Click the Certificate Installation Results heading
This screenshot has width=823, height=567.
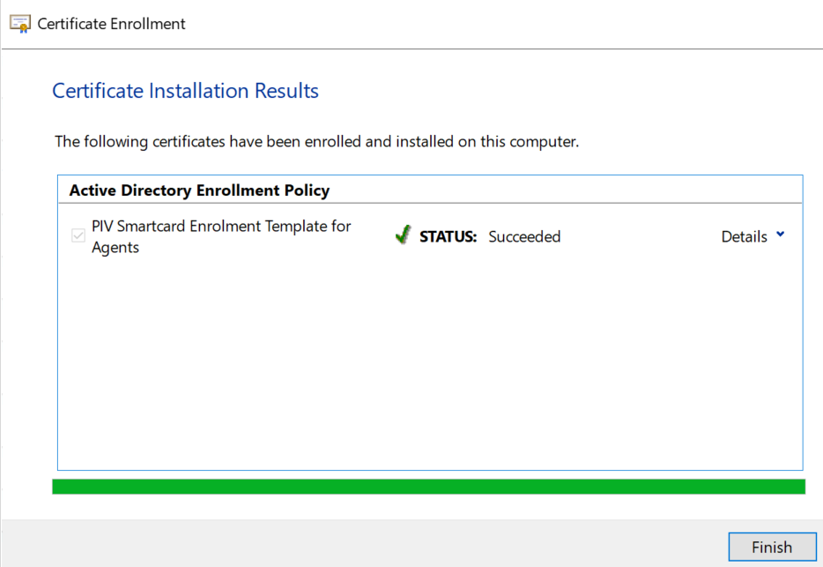tap(185, 91)
